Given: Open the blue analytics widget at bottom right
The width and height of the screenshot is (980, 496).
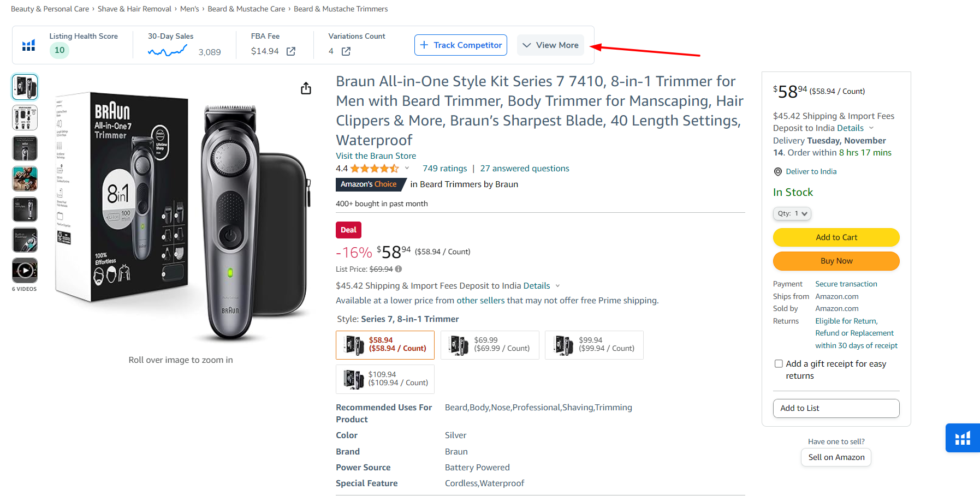Looking at the screenshot, I should coord(963,438).
